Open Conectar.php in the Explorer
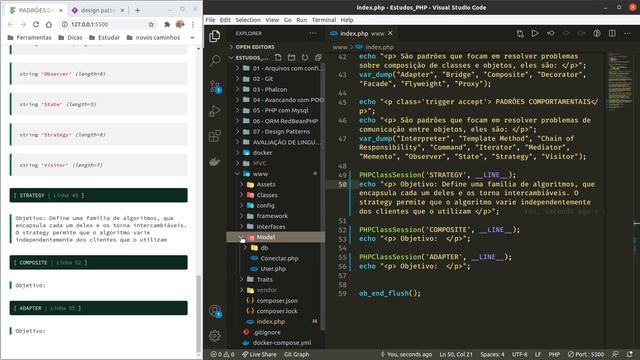 [279, 258]
